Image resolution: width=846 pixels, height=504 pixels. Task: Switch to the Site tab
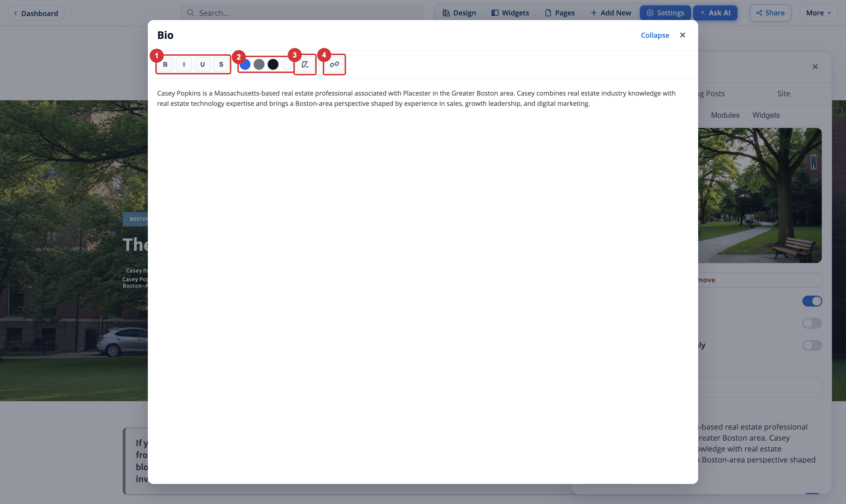pos(783,94)
